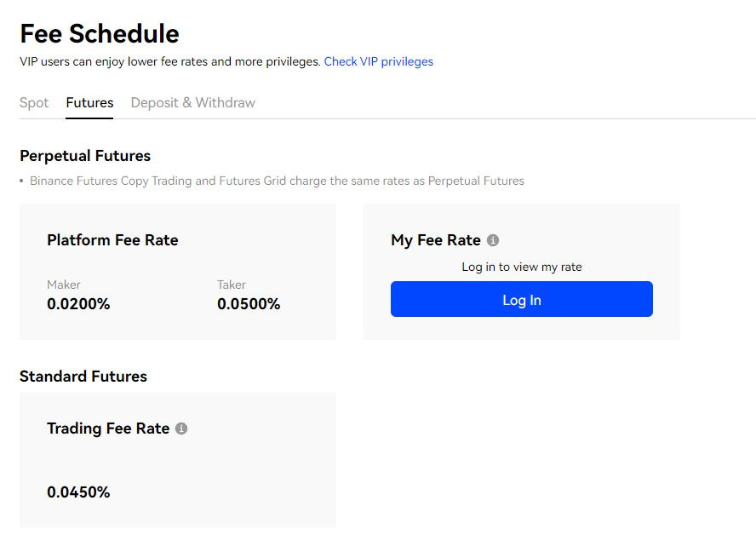Click the blue Log In button
This screenshot has height=558, width=756.
[x=522, y=299]
